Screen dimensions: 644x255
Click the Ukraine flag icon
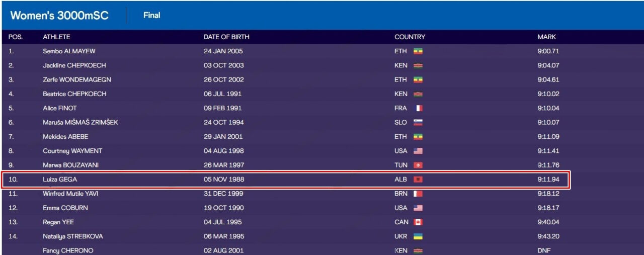click(x=418, y=236)
